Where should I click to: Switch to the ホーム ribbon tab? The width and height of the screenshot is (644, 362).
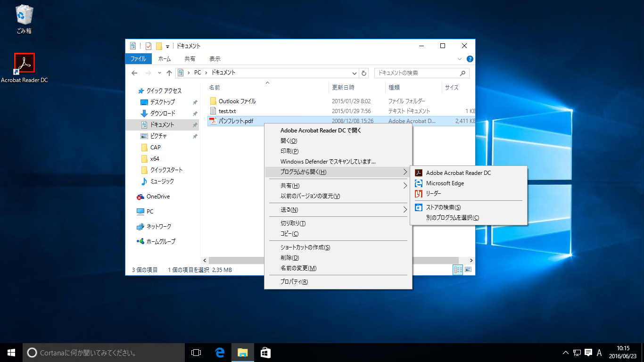point(165,59)
